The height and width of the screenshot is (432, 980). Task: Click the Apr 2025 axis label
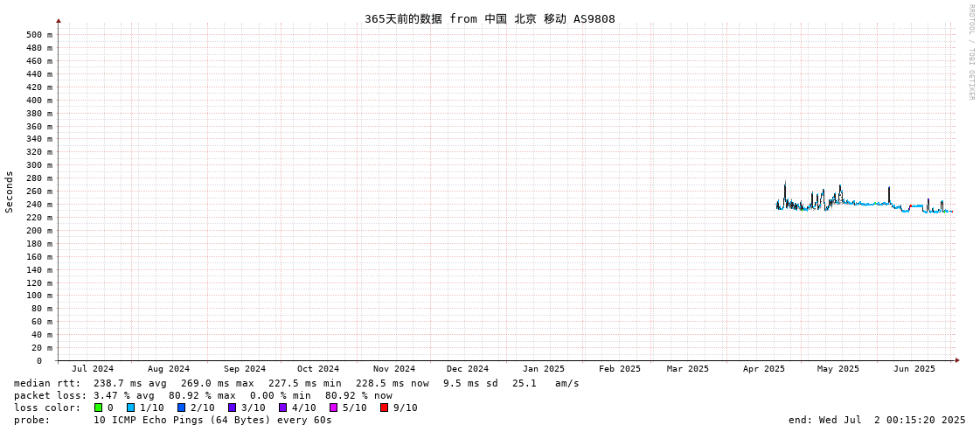[764, 369]
